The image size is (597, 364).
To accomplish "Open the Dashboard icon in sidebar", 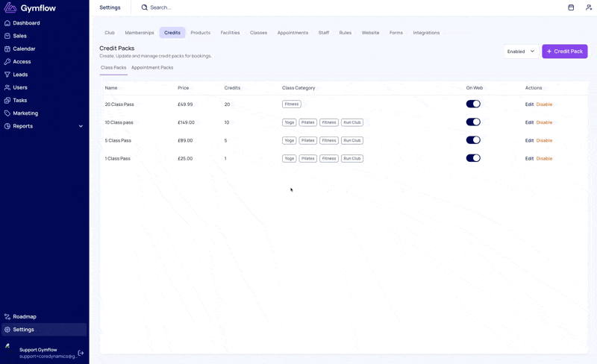I will pos(7,23).
